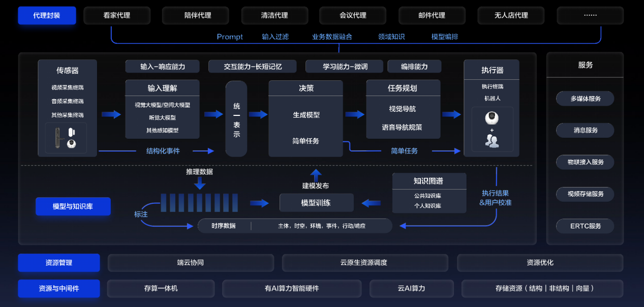Click 主体，时空，环境，事件，行动/响应 text
This screenshot has height=307, width=644.
click(322, 226)
